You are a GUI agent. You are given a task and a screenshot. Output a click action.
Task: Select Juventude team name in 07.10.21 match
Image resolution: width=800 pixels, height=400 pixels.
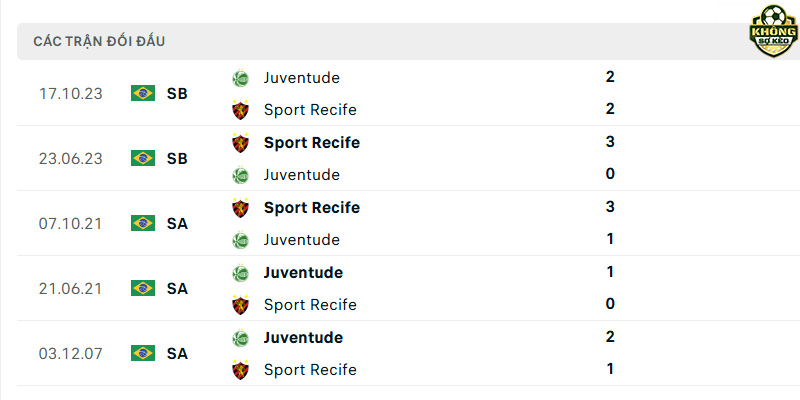click(x=302, y=240)
